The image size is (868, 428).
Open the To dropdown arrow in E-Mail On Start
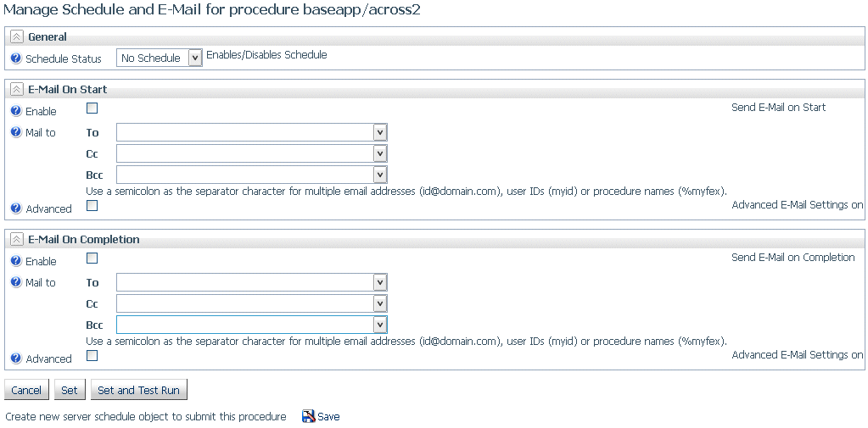[380, 133]
